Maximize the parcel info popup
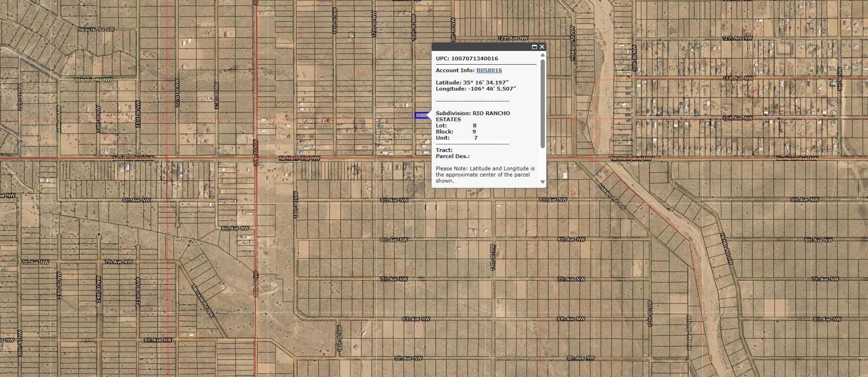The height and width of the screenshot is (377, 868). click(534, 47)
